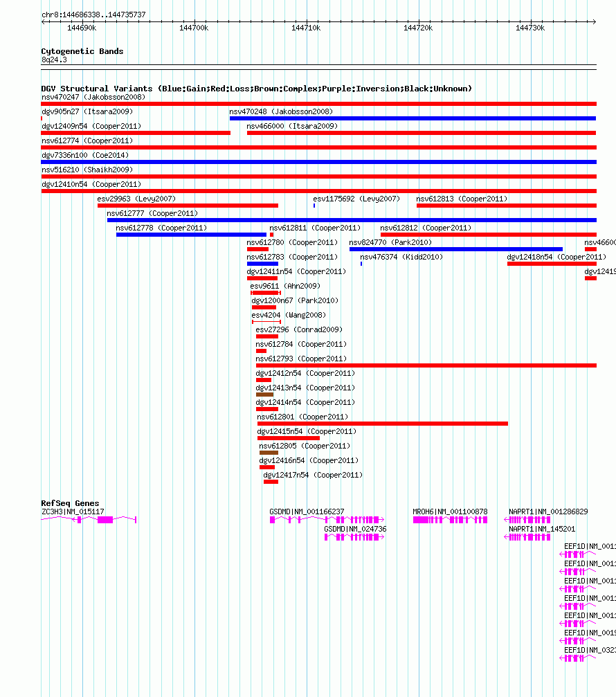Select the RefSeq Genes track heading
The height and width of the screenshot is (697, 616).
(x=70, y=503)
